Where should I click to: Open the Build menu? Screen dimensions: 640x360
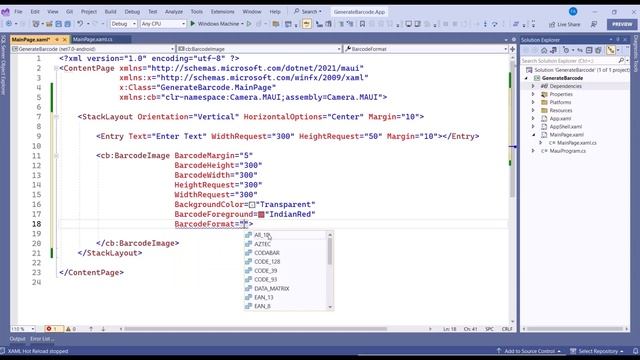pyautogui.click(x=110, y=11)
